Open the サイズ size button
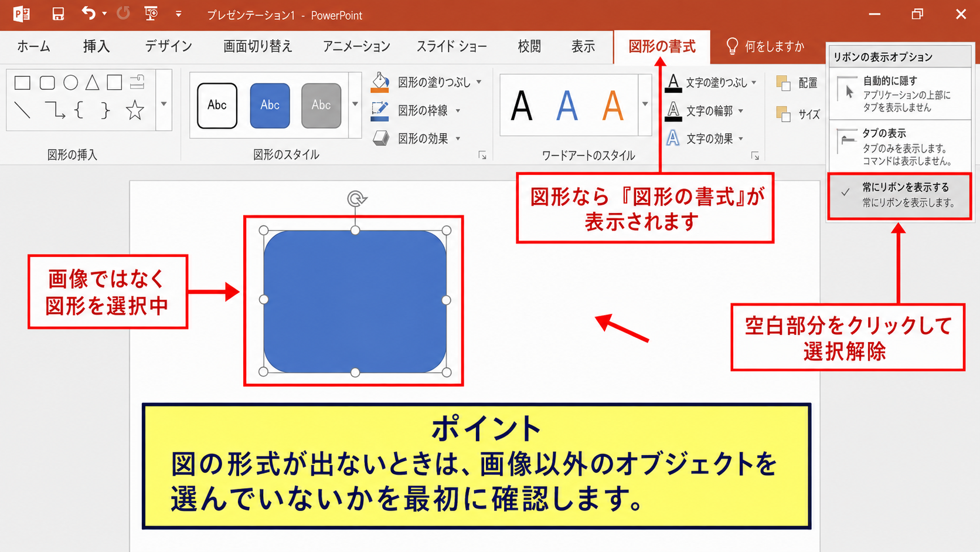 point(798,114)
